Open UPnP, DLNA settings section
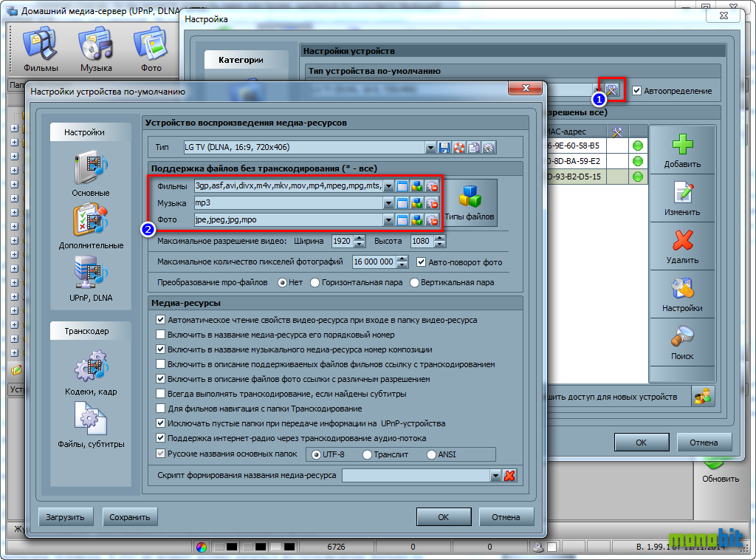Screen dimensions: 756x560 [91, 279]
